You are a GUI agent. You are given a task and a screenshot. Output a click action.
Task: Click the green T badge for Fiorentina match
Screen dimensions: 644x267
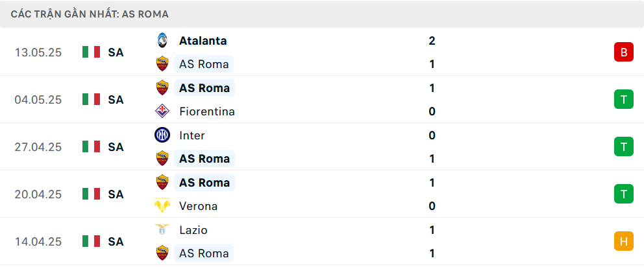[623, 100]
